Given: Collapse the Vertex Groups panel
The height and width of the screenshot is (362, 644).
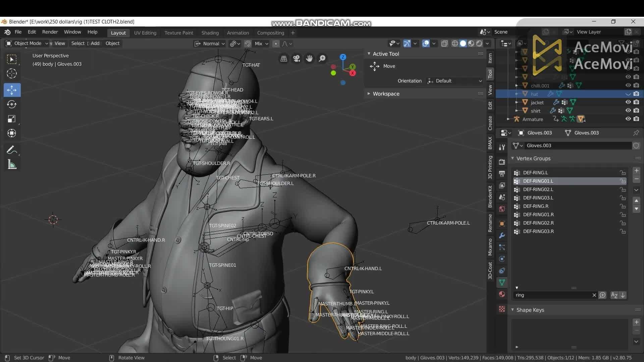Looking at the screenshot, I should click(513, 158).
